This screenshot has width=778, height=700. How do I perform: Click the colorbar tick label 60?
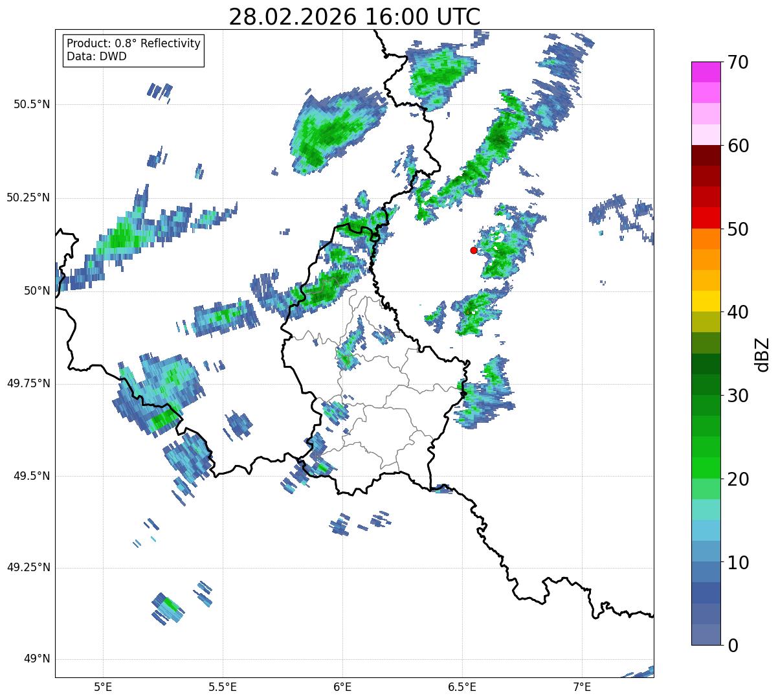[738, 146]
